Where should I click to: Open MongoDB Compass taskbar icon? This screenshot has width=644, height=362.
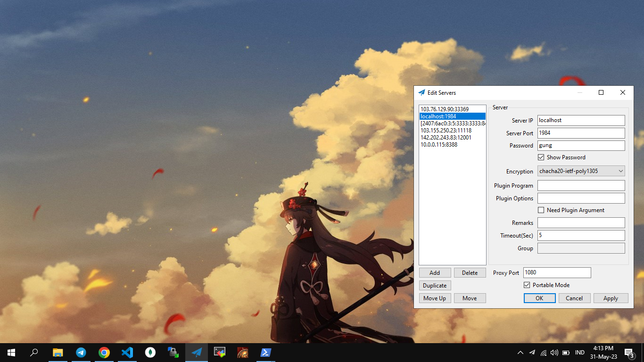(150, 352)
